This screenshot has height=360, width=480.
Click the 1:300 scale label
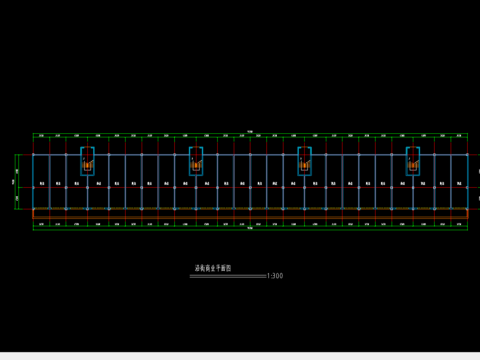click(x=275, y=276)
